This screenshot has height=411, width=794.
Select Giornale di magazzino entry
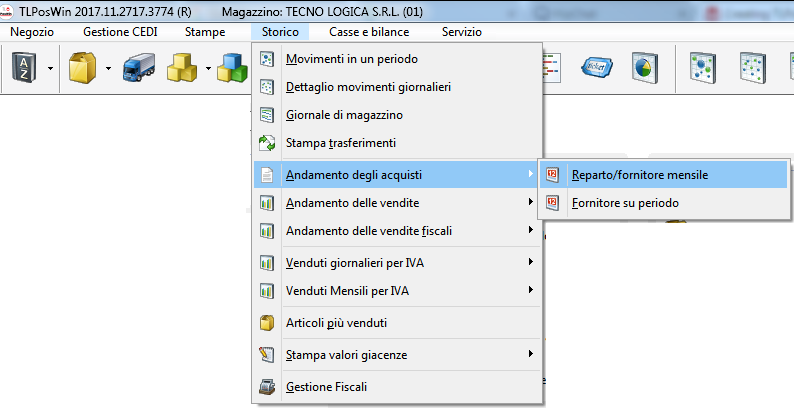pos(398,115)
